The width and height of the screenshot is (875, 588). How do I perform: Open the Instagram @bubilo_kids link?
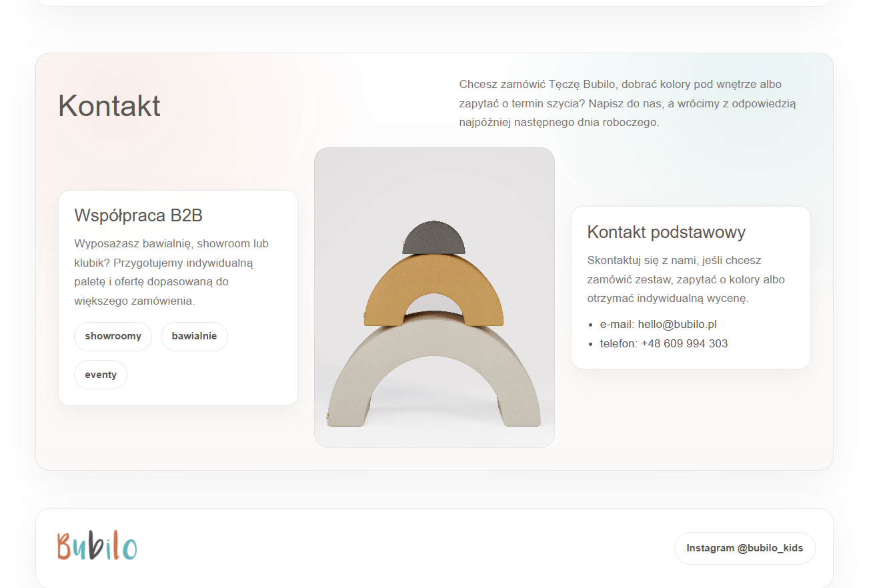coord(744,548)
